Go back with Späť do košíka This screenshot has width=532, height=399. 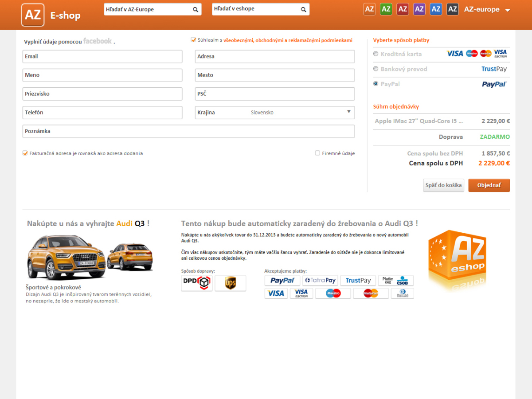click(443, 185)
